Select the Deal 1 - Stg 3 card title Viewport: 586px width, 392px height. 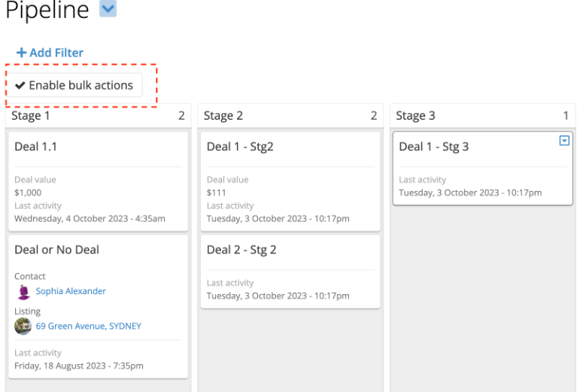434,147
